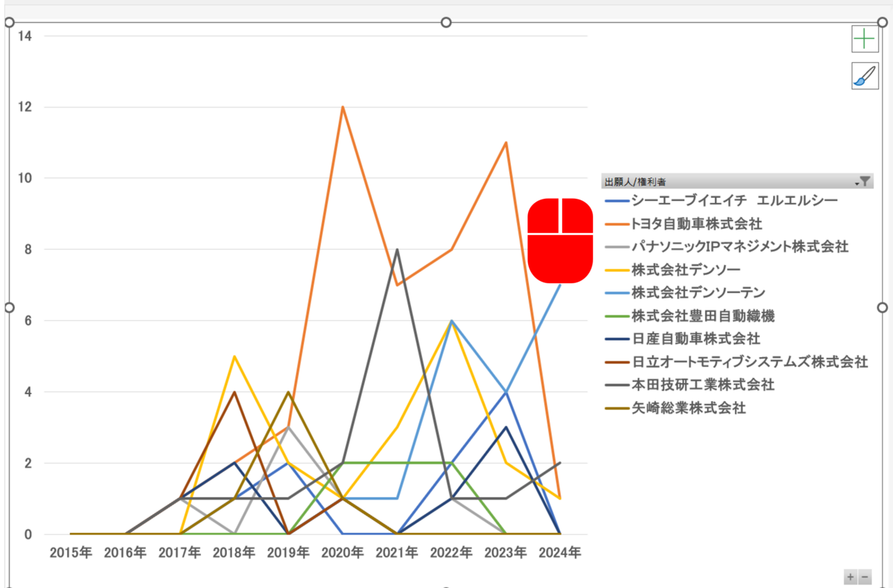Viewport: 893px width, 588px height.
Task: Select legend entry シーエーブイエイチ エルエルシー
Action: pos(721,201)
